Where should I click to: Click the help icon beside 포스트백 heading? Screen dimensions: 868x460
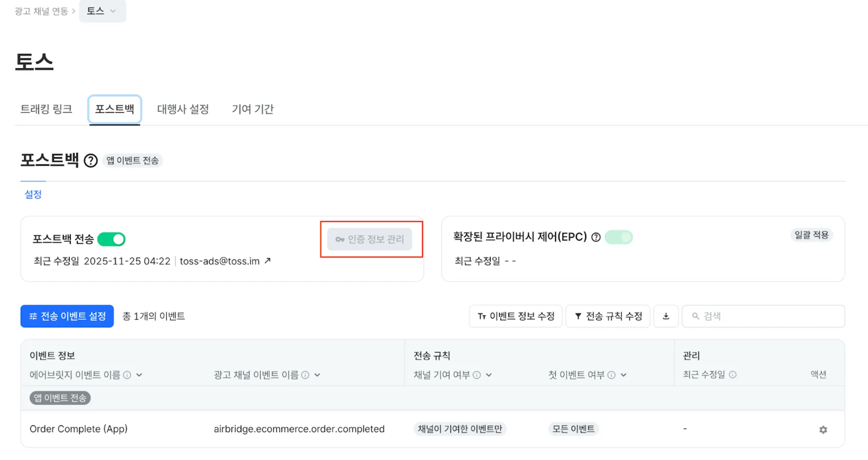coord(91,161)
